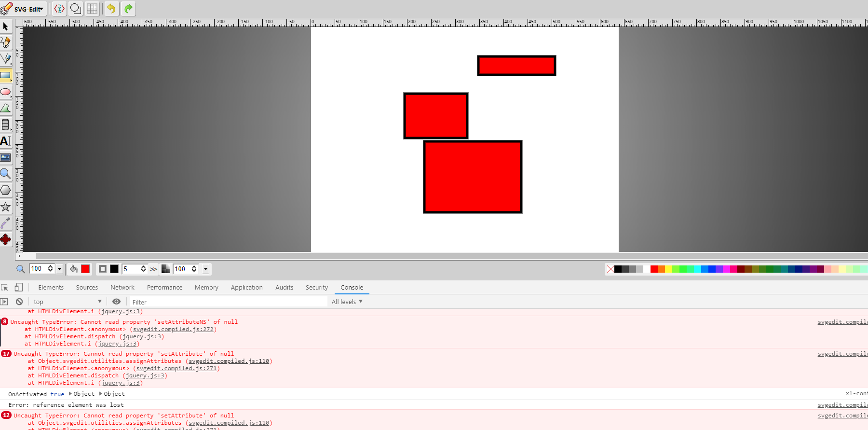Create a live expression with eye icon

pos(117,302)
